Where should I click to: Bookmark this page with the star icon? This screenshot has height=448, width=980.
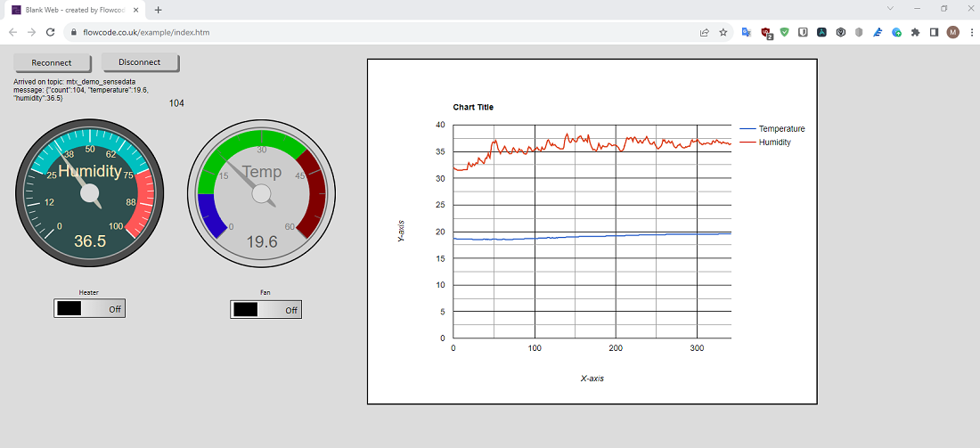pyautogui.click(x=723, y=32)
